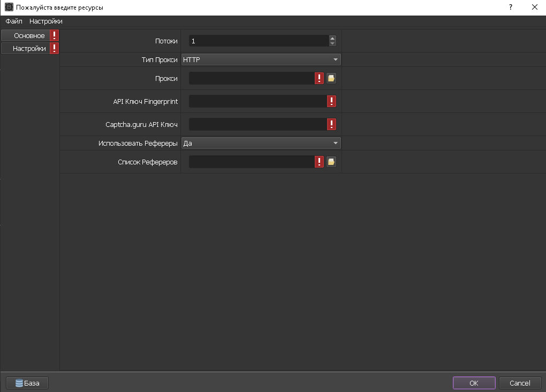Click the Использовать Рефереры label

[138, 144]
